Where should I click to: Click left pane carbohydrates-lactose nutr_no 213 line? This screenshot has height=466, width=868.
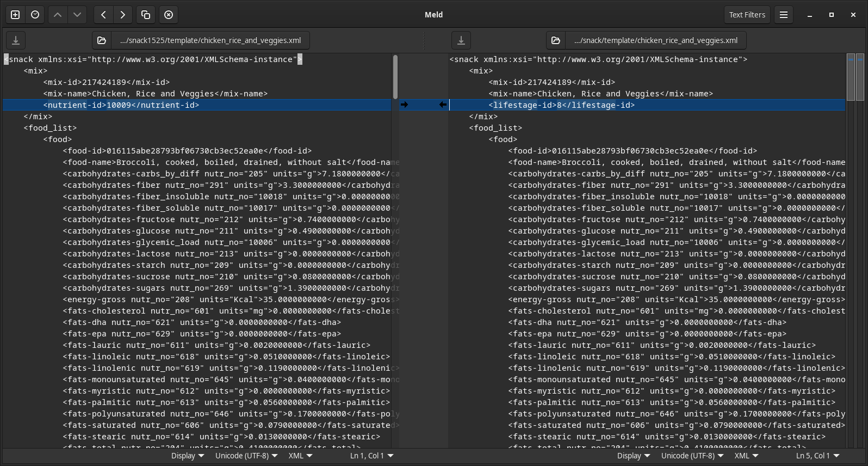click(231, 254)
